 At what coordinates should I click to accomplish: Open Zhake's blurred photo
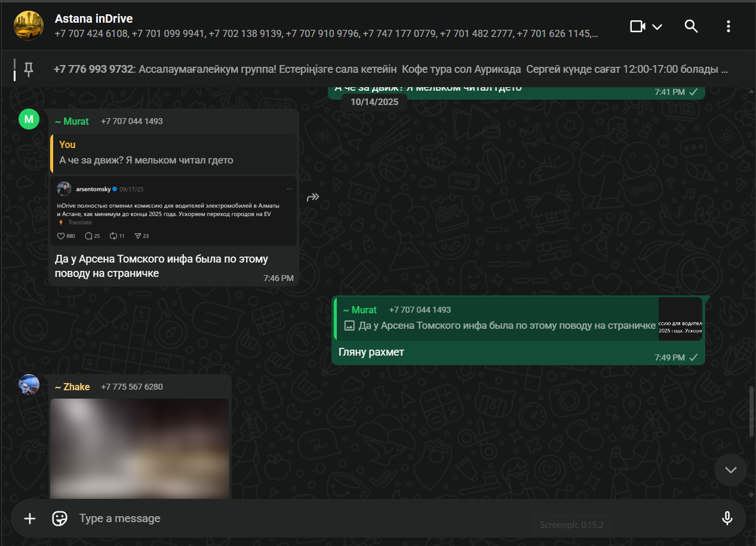tap(140, 448)
